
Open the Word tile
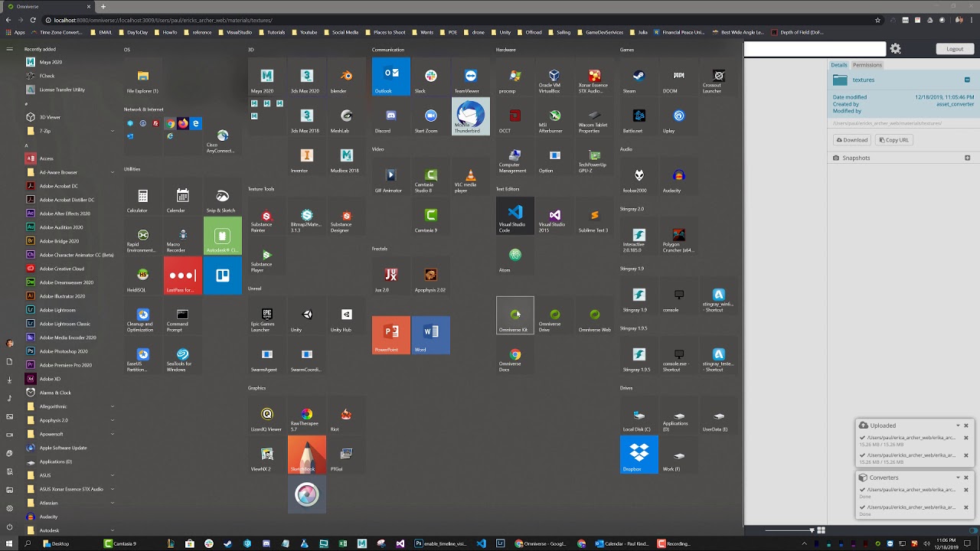431,335
